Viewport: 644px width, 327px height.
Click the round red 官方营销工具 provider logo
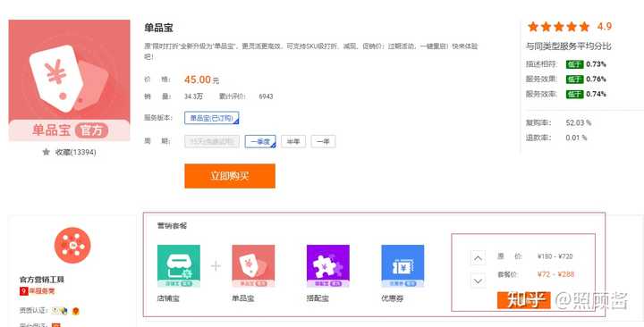[72, 246]
